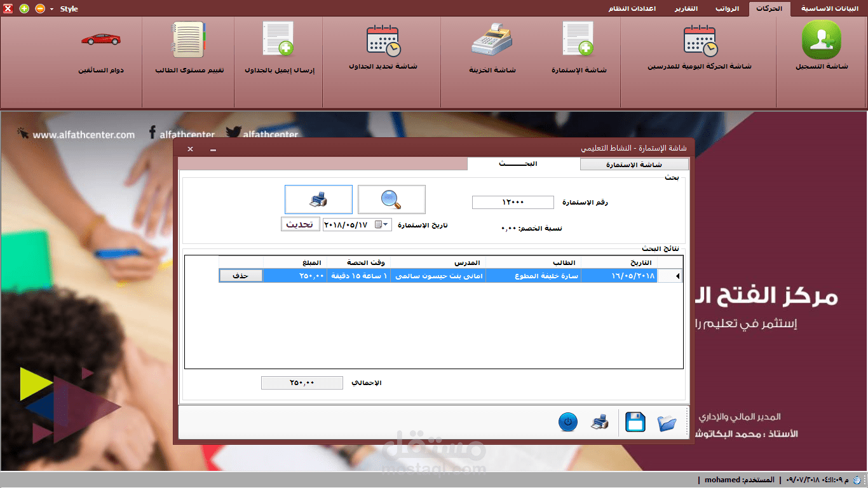868x488 pixels.
Task: Click the الإجمالي total field
Action: (302, 383)
